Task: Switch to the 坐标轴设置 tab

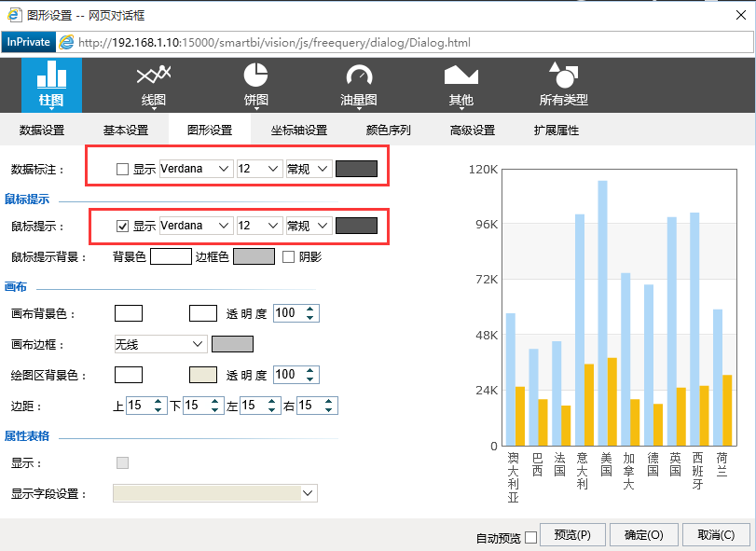Action: coord(299,130)
